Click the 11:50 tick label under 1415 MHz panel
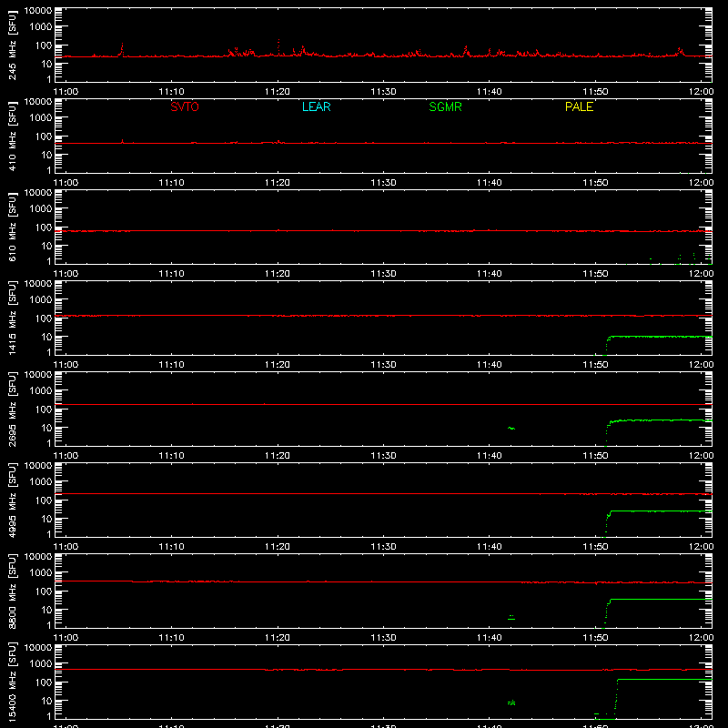Image resolution: width=728 pixels, height=728 pixels. tap(595, 365)
